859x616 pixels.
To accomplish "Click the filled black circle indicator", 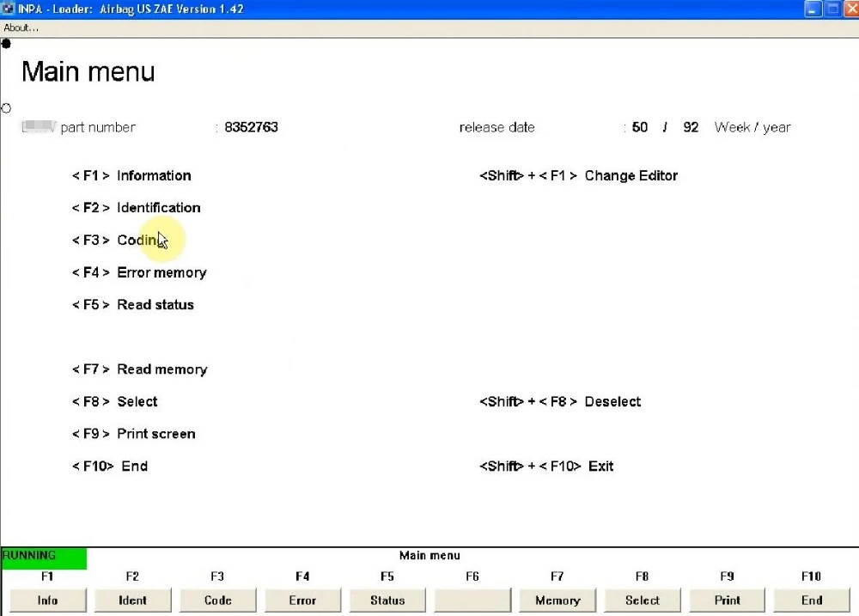I will (x=6, y=44).
